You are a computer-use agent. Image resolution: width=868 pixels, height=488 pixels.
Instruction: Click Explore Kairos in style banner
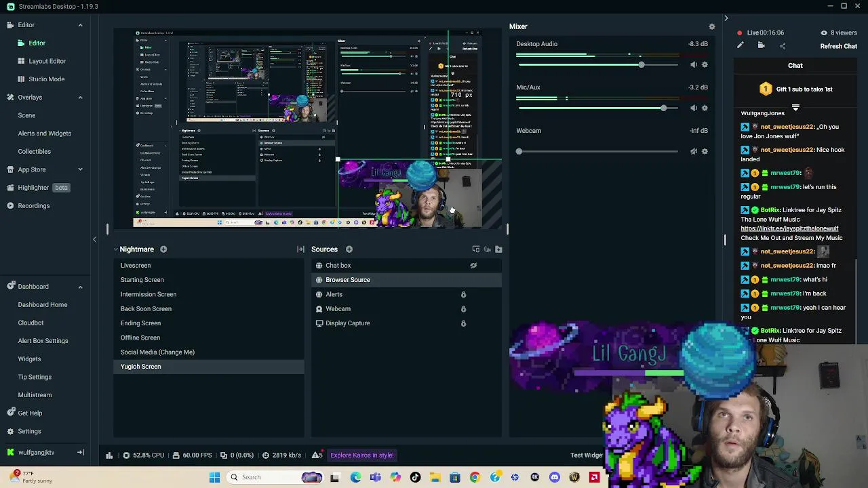click(361, 455)
